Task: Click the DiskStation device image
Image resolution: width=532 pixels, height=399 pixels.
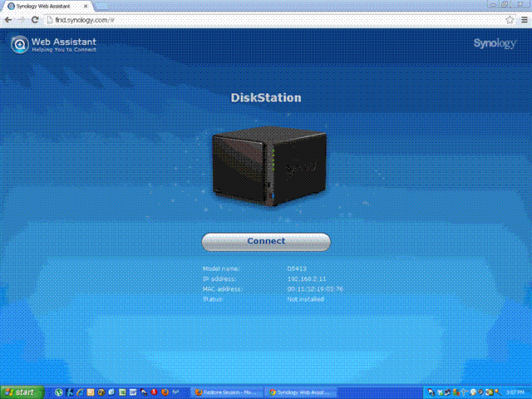Action: (x=269, y=166)
